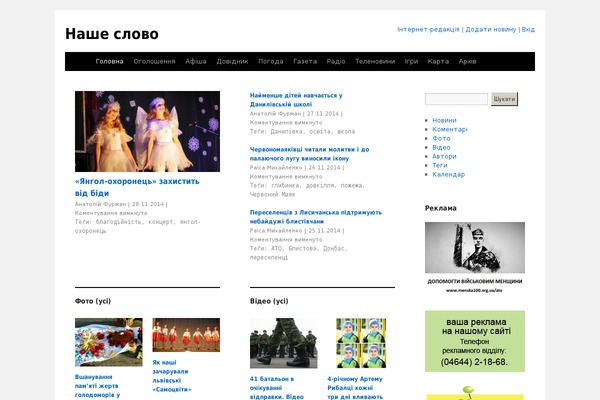Select Радіо in the navigation bar
Image resolution: width=600 pixels, height=400 pixels.
(336, 61)
